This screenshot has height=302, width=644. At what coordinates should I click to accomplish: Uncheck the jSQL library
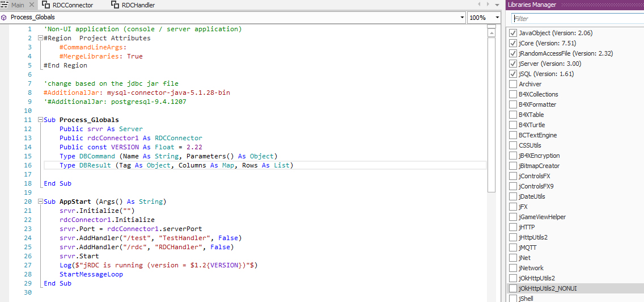[x=512, y=74]
